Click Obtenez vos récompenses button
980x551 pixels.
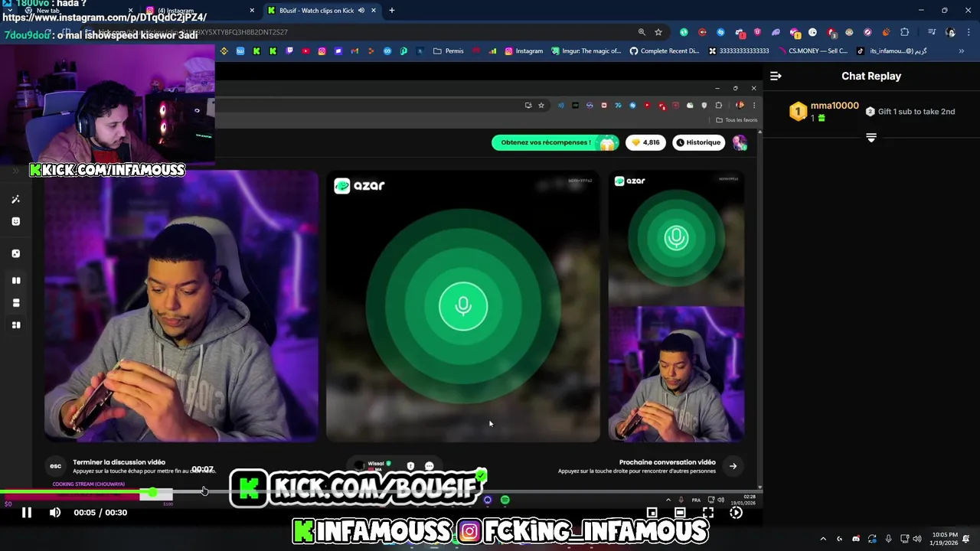(x=554, y=142)
